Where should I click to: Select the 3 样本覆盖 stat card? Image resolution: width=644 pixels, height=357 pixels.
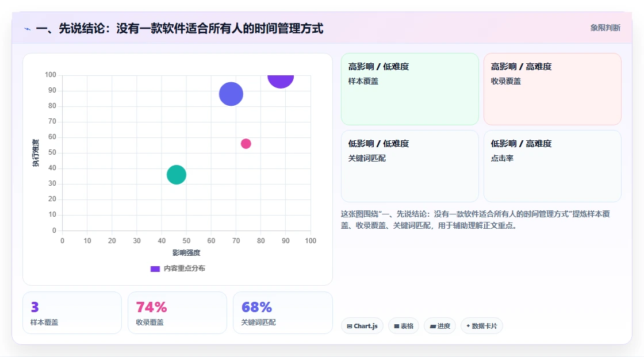72,313
